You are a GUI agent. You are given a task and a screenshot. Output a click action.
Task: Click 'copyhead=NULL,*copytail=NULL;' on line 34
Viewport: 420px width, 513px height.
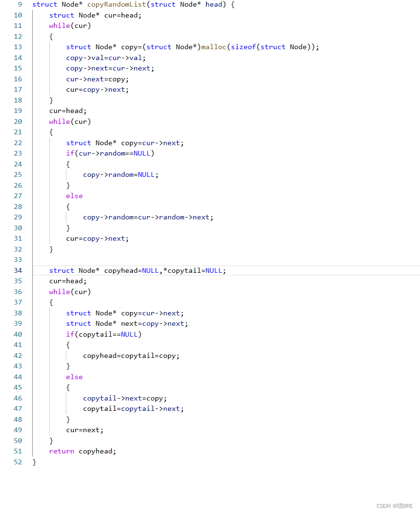click(x=165, y=270)
